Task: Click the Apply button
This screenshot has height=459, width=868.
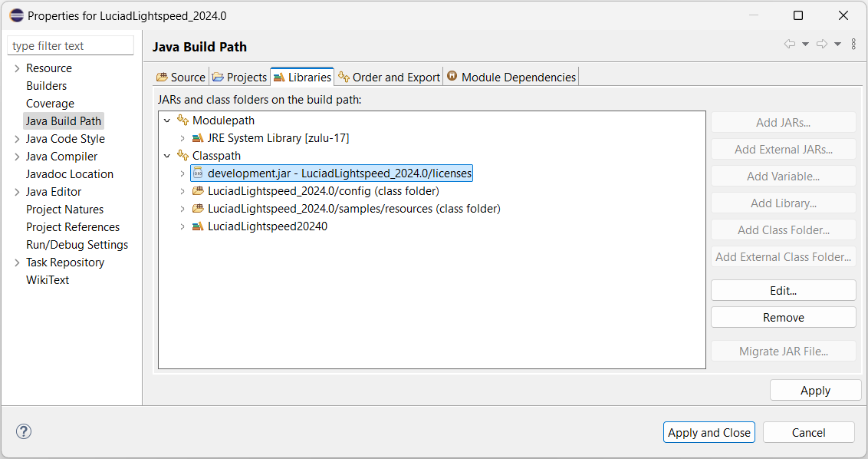Action: click(815, 390)
